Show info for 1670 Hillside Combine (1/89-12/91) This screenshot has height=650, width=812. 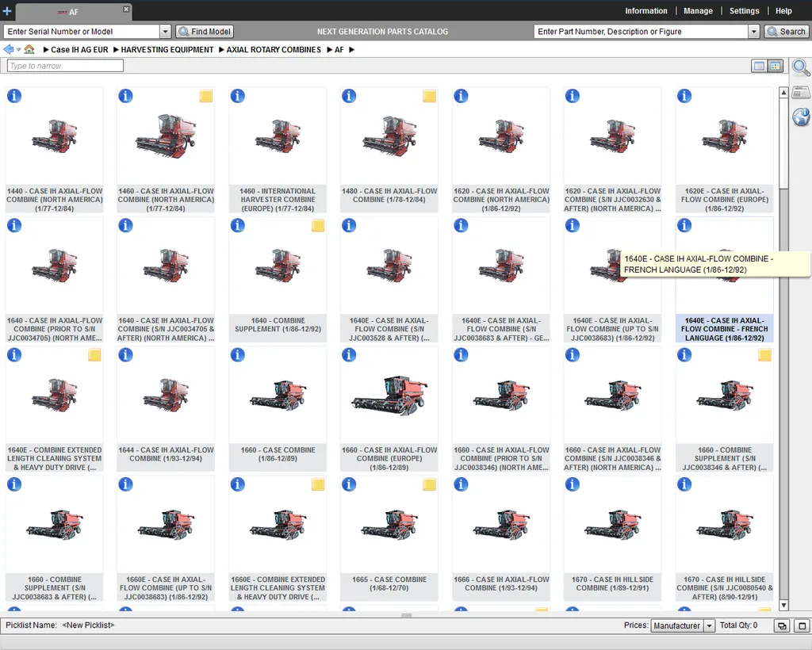coord(573,484)
